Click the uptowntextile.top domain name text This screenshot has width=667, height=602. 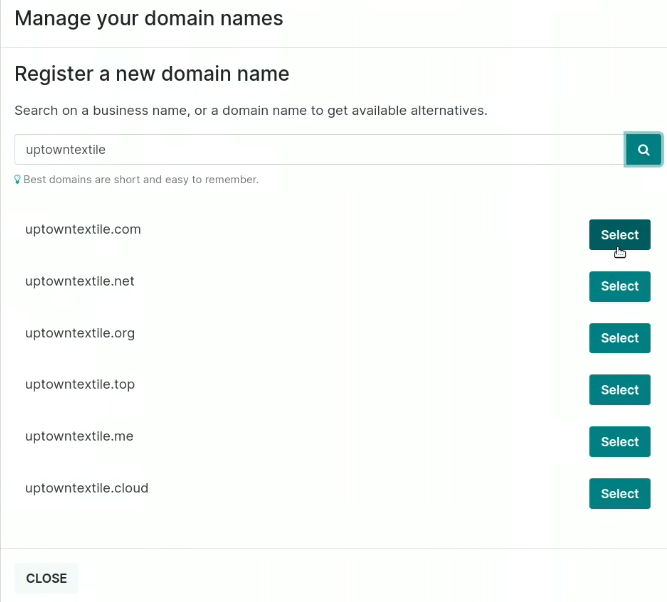pyautogui.click(x=80, y=385)
